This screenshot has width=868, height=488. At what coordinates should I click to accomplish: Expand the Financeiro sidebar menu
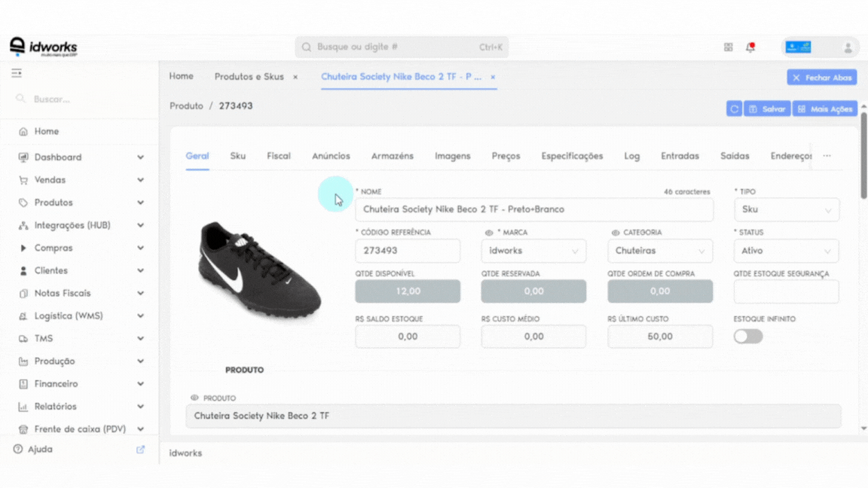(81, 383)
